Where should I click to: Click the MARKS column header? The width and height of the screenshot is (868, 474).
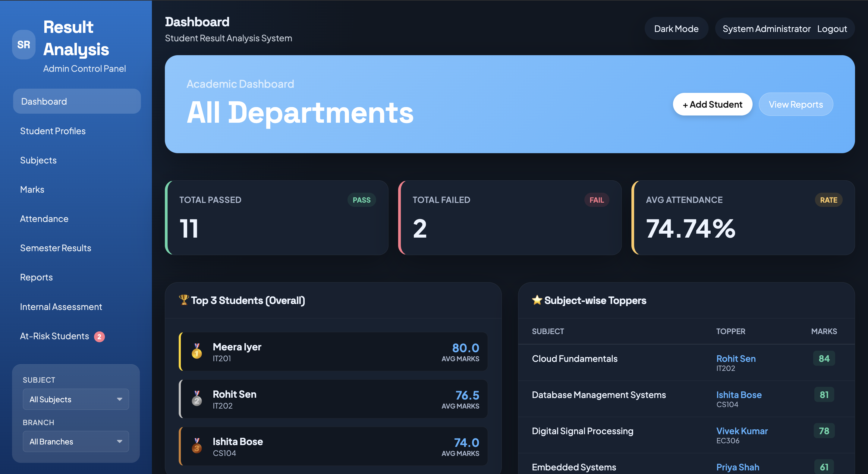[824, 331]
